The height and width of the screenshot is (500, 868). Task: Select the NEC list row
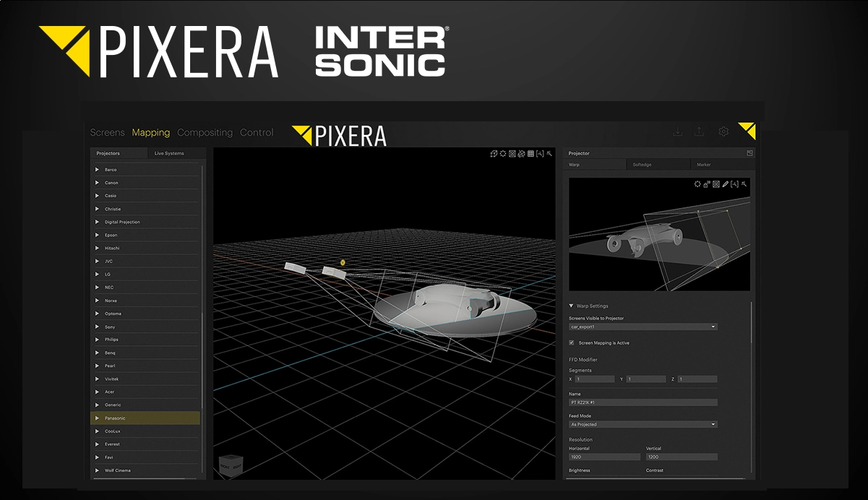[x=145, y=287]
